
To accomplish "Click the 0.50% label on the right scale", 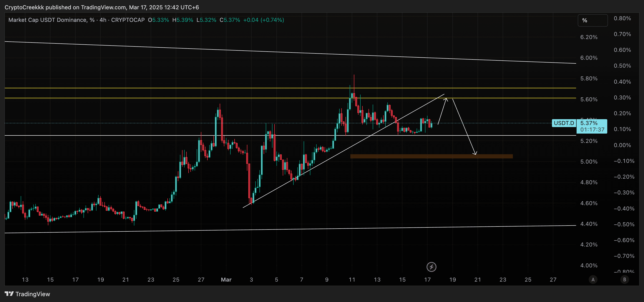I will point(622,66).
